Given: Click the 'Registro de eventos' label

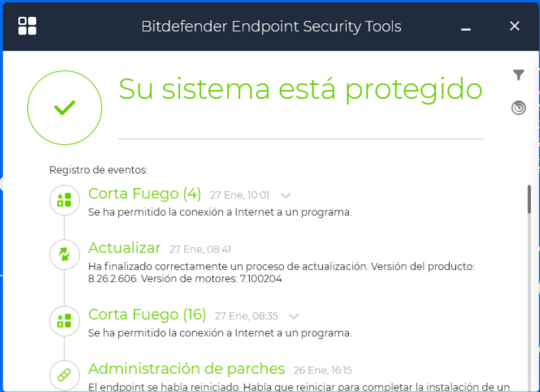Looking at the screenshot, I should pos(99,170).
